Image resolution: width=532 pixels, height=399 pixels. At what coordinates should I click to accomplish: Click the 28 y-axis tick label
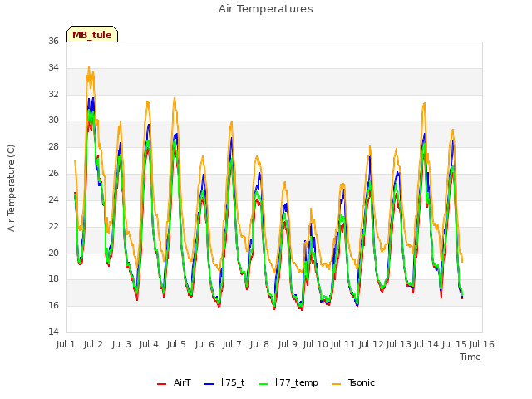click(x=53, y=146)
